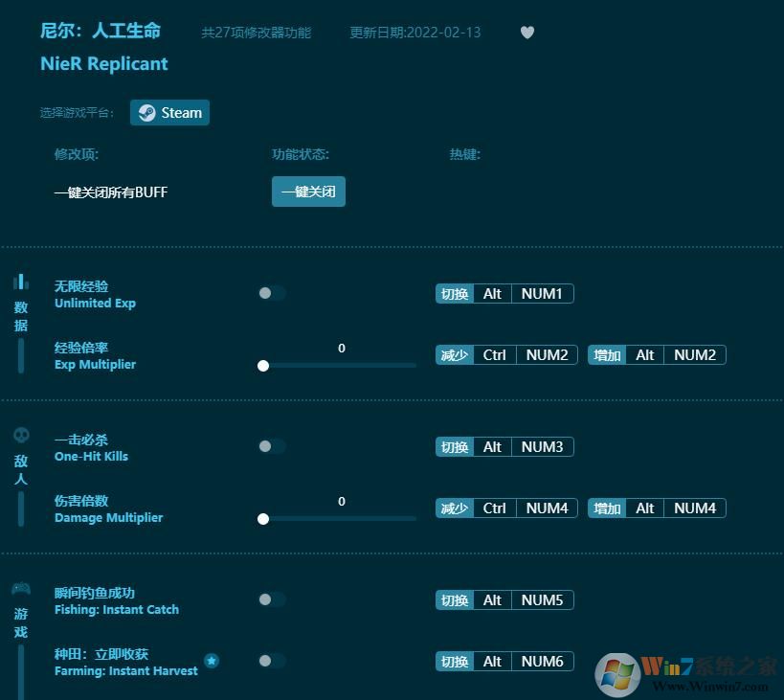
Task: Click the Exp Multiplier slider handle
Action: (263, 366)
